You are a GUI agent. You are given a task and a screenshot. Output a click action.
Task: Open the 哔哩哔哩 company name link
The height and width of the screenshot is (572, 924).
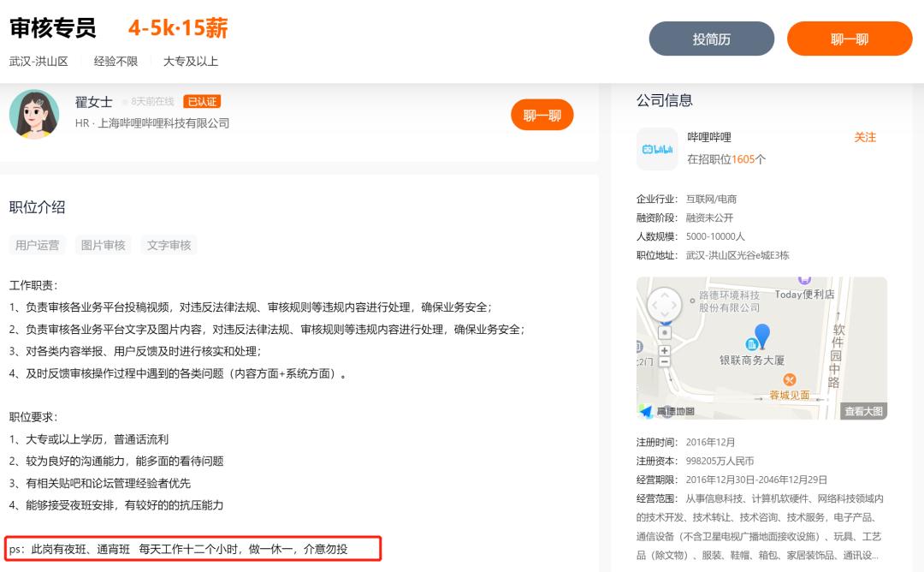(709, 137)
